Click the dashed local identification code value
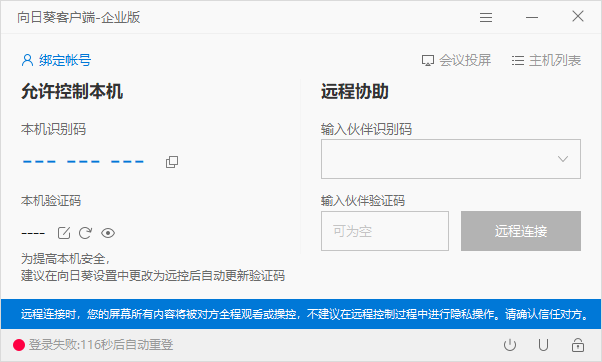The height and width of the screenshot is (362, 602). (x=83, y=162)
